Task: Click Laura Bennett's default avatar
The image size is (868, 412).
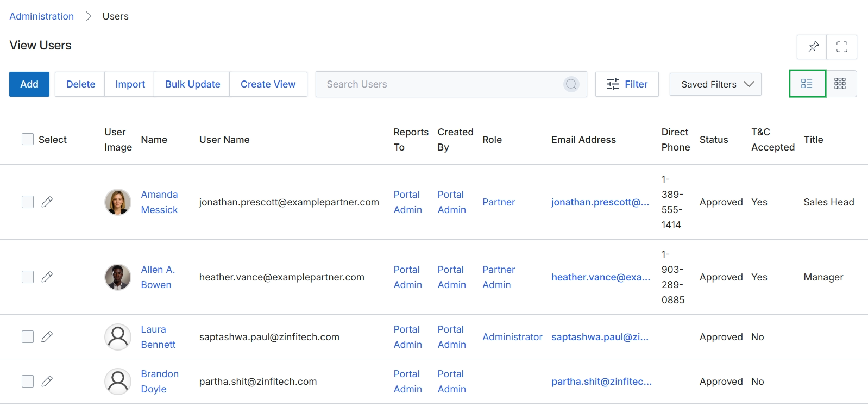Action: click(118, 337)
